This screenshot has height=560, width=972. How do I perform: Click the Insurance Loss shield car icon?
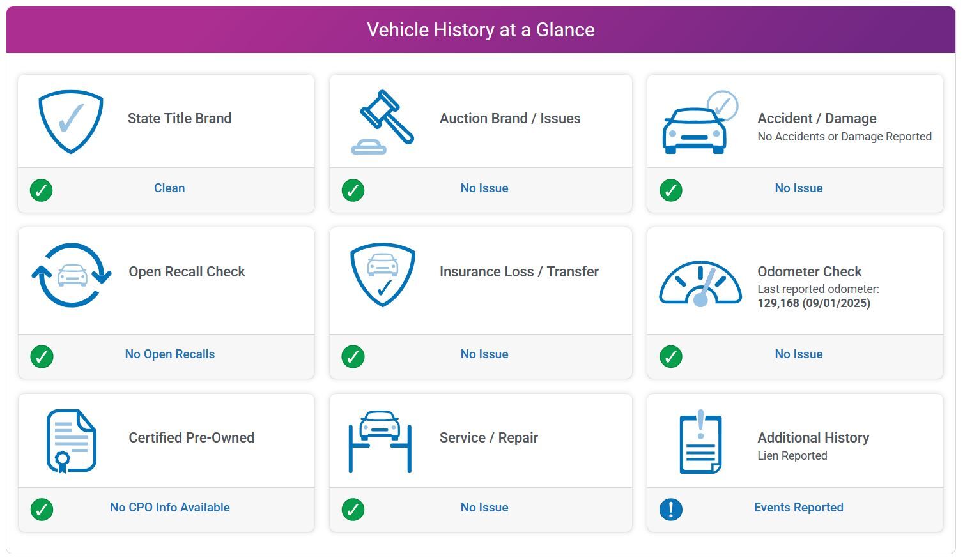pos(383,275)
